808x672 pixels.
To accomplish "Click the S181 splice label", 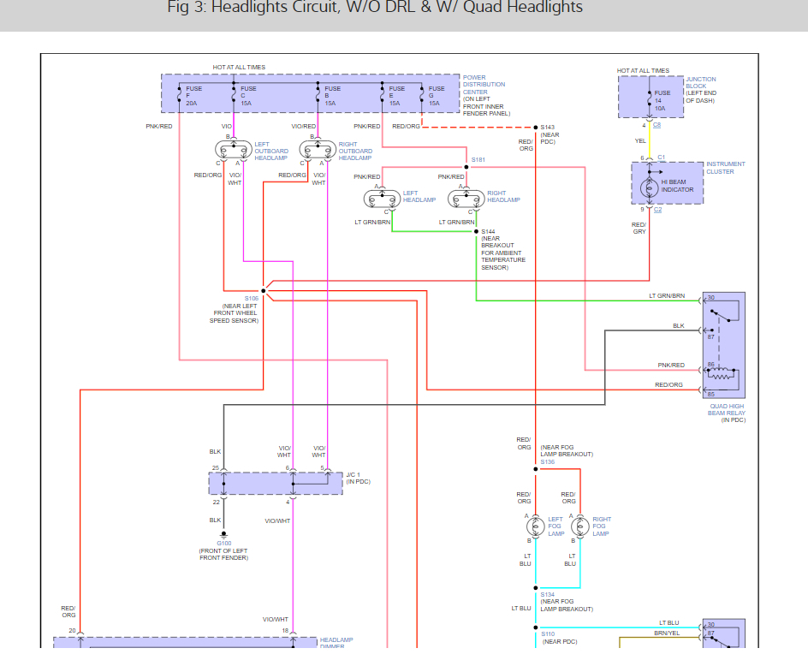I will (478, 160).
